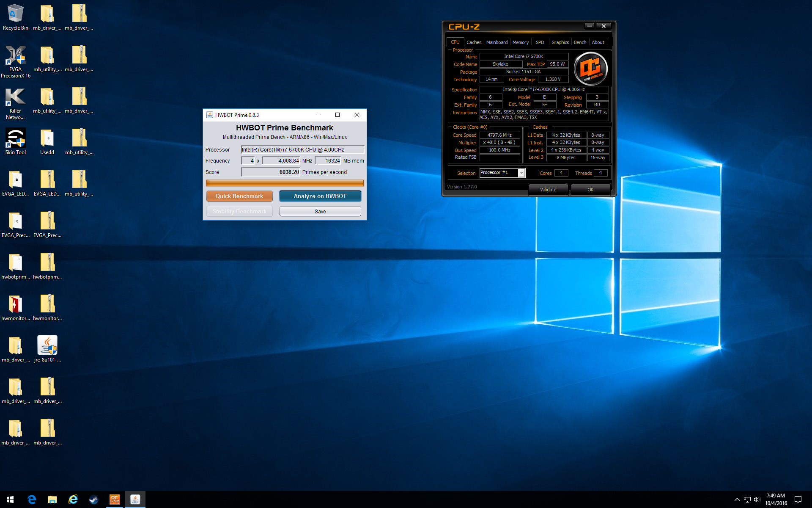The height and width of the screenshot is (508, 812).
Task: Switch to the Caches tab in CPU-Z
Action: 474,42
